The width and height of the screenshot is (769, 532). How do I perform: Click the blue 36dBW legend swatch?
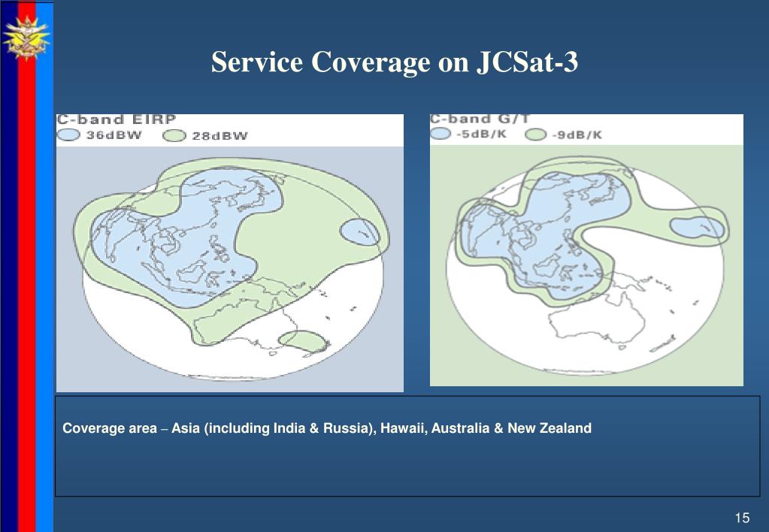(68, 135)
